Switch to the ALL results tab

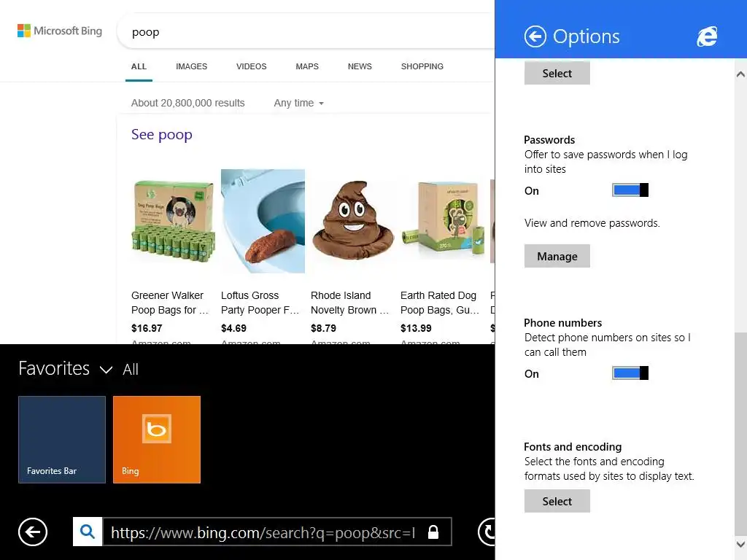139,66
